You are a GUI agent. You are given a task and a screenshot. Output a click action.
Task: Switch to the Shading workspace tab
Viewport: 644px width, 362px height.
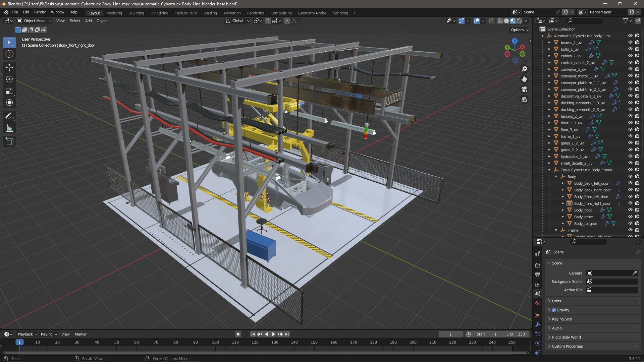coord(210,13)
